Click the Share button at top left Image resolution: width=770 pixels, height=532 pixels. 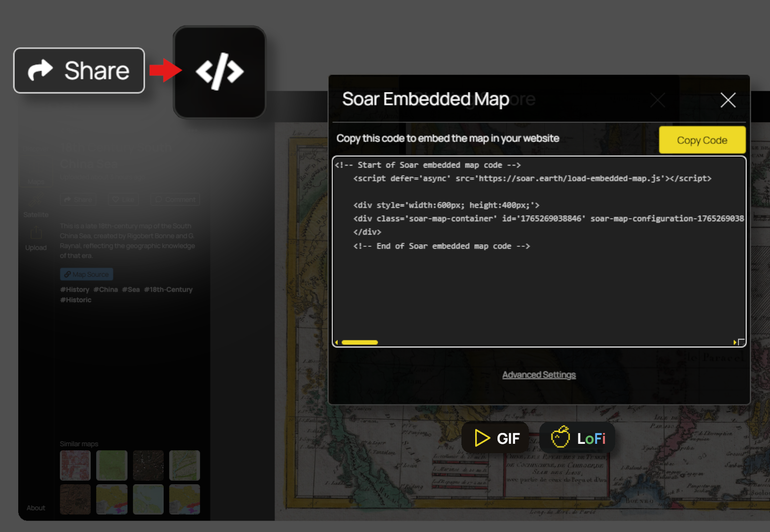pos(79,70)
